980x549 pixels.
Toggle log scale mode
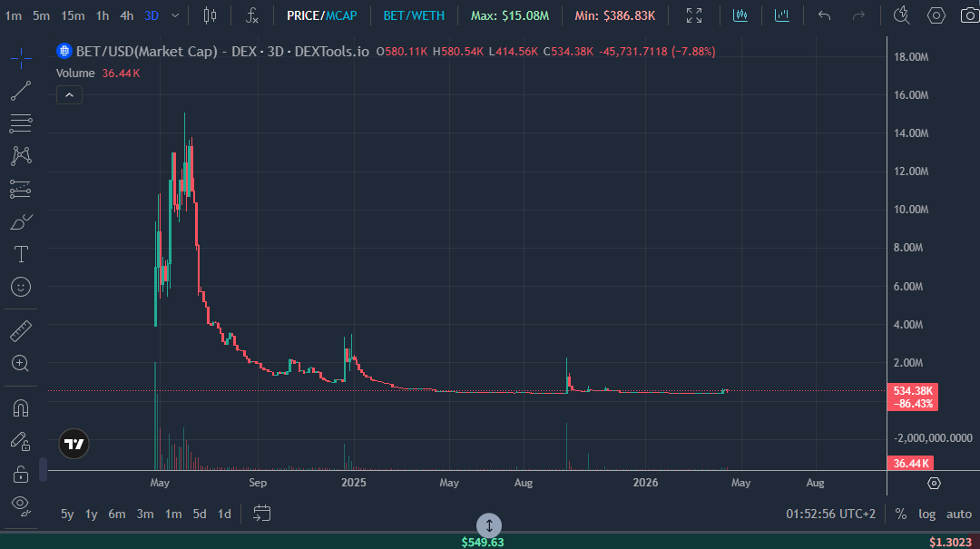click(x=926, y=514)
